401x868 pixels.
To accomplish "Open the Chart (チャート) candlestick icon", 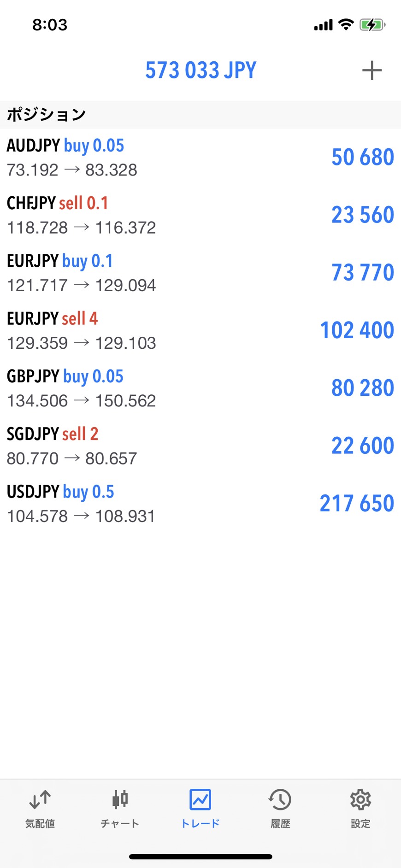I will (120, 800).
